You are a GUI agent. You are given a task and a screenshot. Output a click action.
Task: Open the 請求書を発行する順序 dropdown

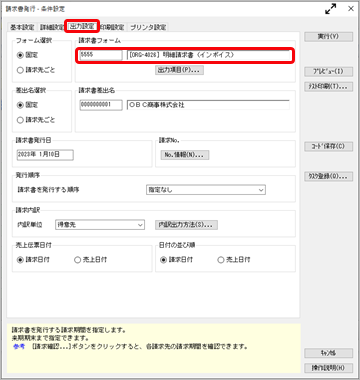[x=206, y=190]
